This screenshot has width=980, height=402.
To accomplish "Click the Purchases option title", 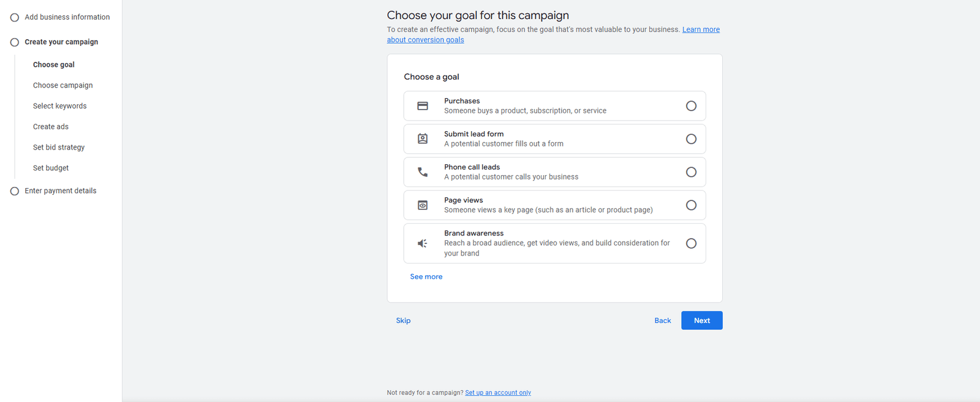I will coord(462,101).
